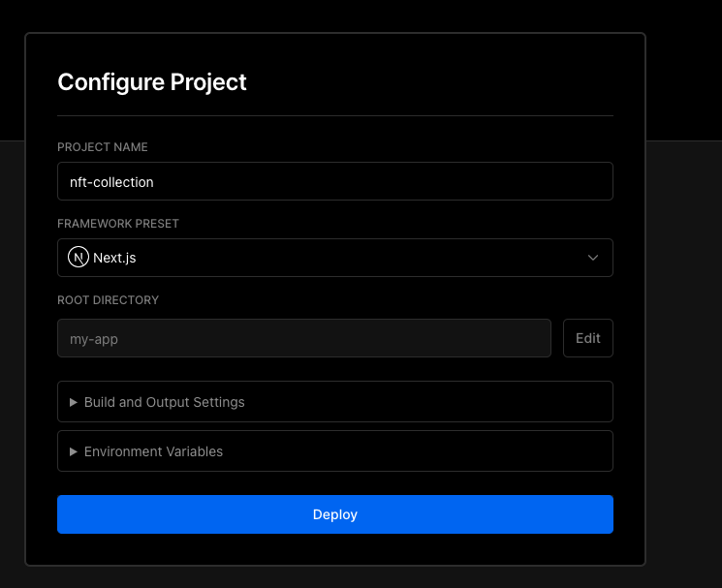Click the Next.js logo icon

click(78, 258)
